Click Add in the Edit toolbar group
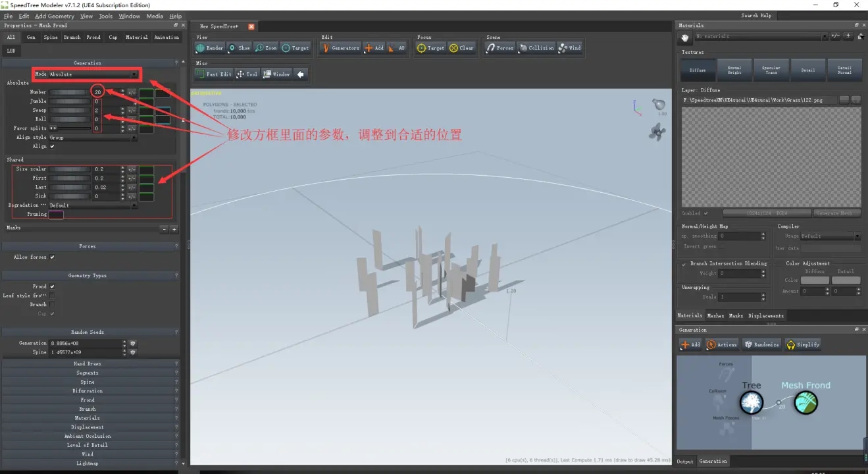The height and width of the screenshot is (474, 868). pyautogui.click(x=374, y=48)
